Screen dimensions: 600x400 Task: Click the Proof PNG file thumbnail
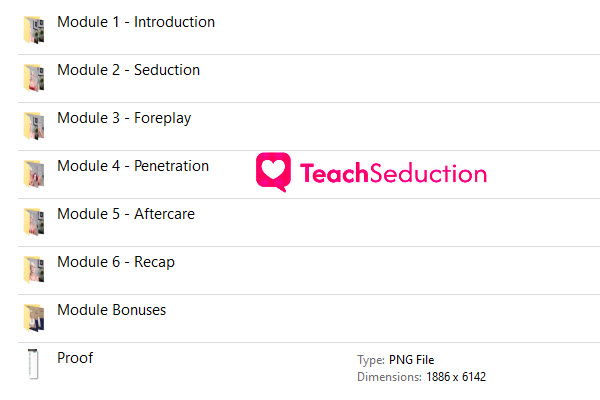pos(33,364)
